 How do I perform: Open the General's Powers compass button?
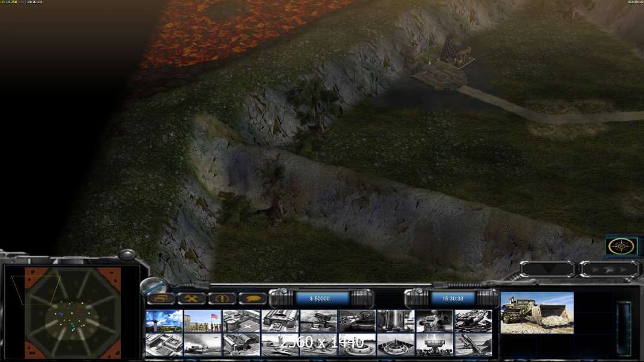[x=622, y=246]
